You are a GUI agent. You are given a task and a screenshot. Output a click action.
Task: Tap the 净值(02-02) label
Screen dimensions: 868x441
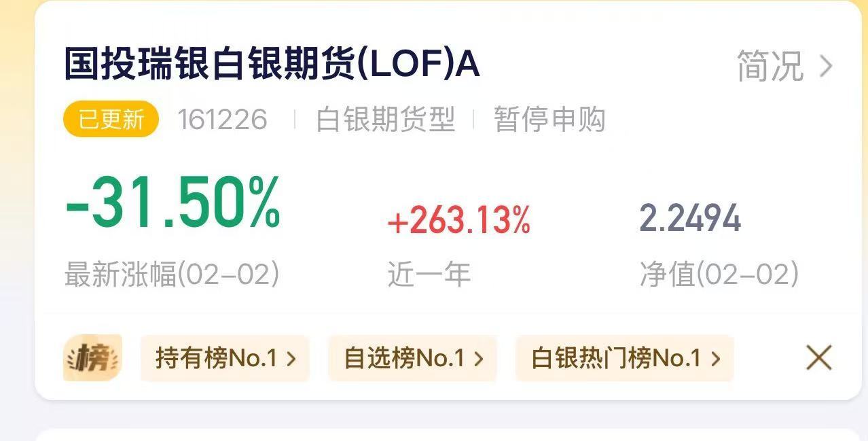tap(719, 275)
